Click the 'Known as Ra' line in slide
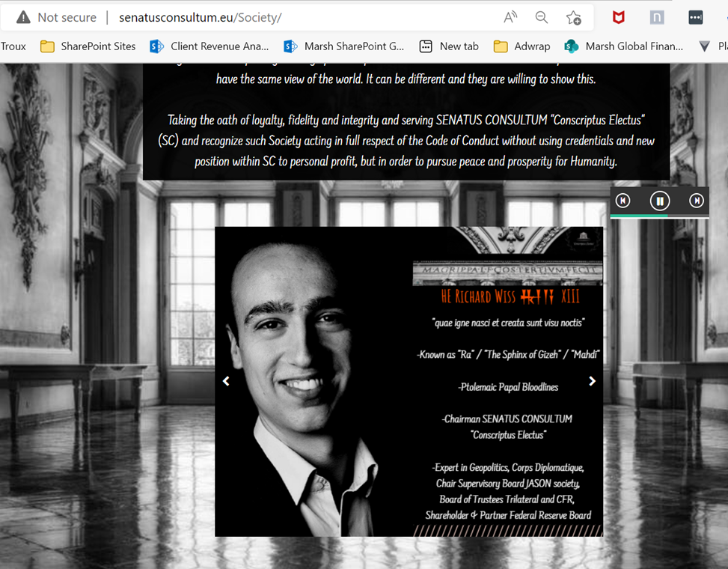The height and width of the screenshot is (569, 728). coord(508,355)
